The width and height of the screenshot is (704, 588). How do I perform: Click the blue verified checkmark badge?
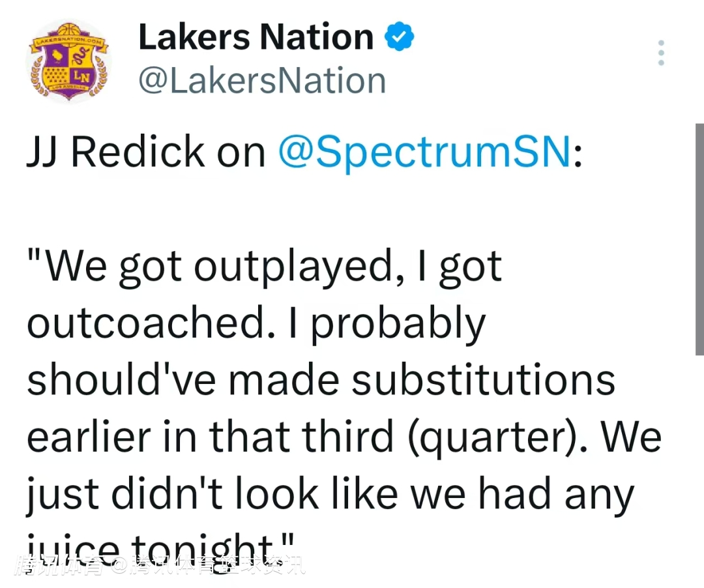pos(399,37)
